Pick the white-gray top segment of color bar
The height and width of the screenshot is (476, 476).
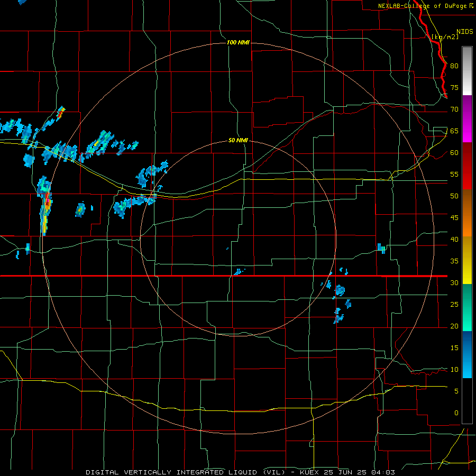(467, 71)
